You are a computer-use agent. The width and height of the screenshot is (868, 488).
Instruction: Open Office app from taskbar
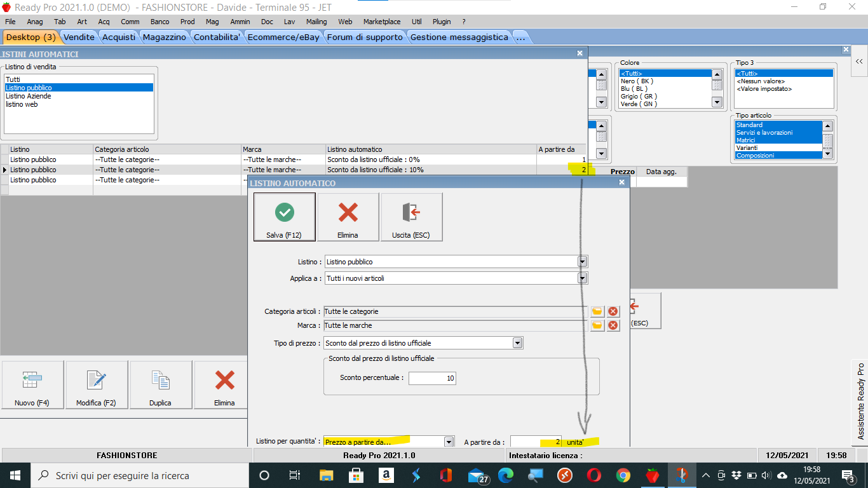pyautogui.click(x=446, y=475)
